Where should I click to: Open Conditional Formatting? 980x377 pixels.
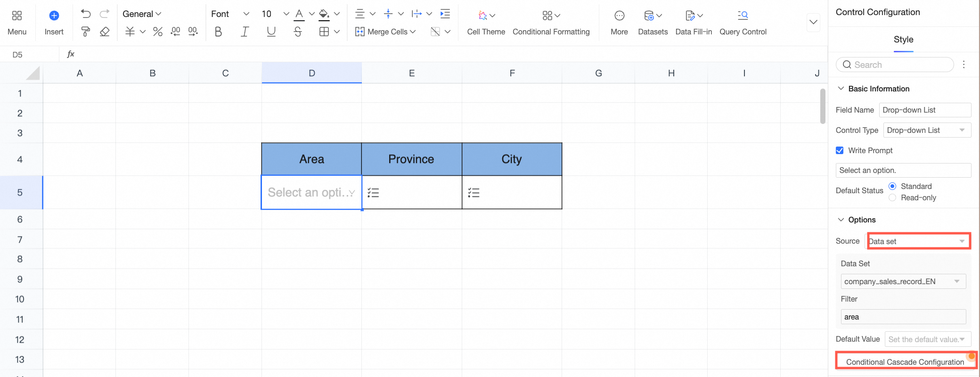(551, 23)
